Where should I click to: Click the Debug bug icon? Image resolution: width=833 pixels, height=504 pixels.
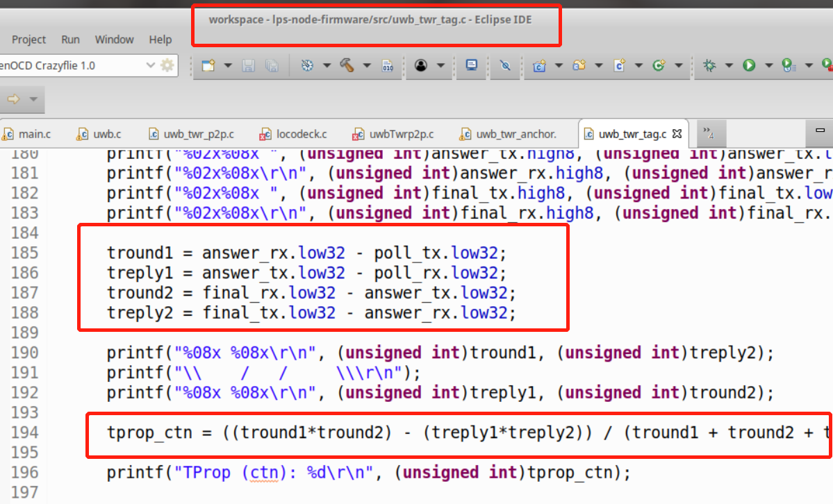click(x=709, y=65)
